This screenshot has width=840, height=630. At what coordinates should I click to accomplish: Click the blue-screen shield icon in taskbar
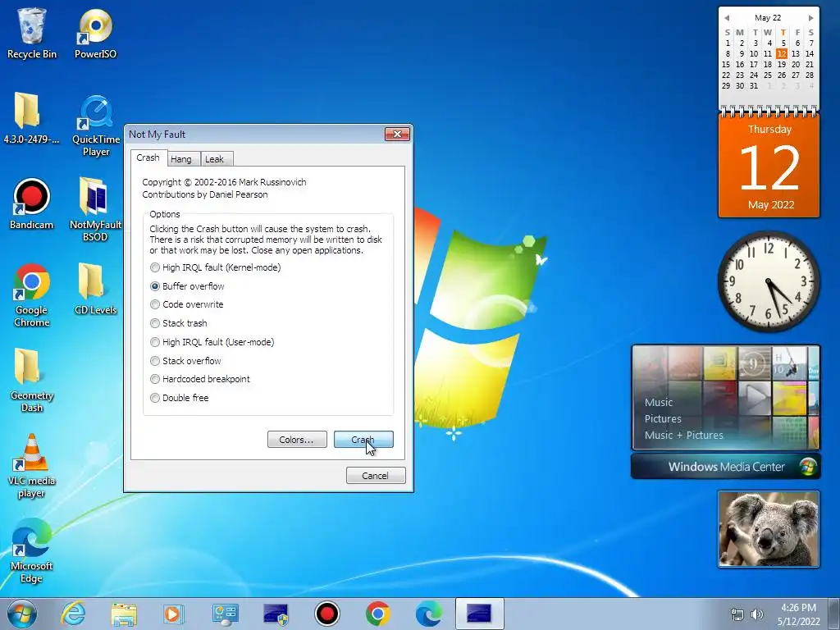(x=276, y=614)
